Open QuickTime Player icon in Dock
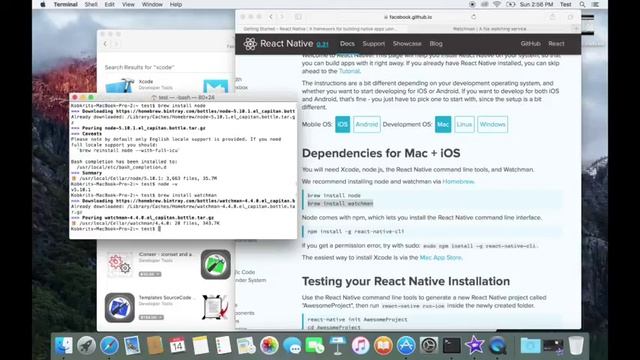Image resolution: width=640 pixels, height=360 pixels. pyautogui.click(x=498, y=346)
